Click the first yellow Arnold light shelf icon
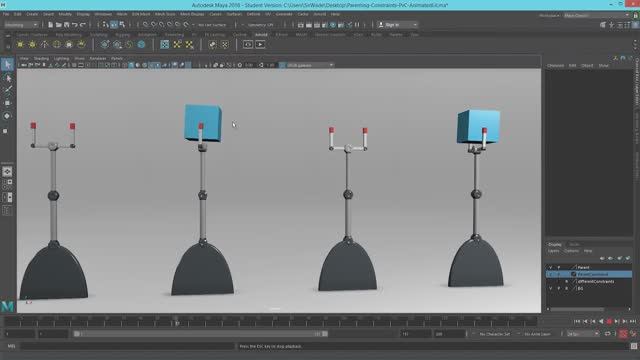The height and width of the screenshot is (360, 640). (20, 44)
